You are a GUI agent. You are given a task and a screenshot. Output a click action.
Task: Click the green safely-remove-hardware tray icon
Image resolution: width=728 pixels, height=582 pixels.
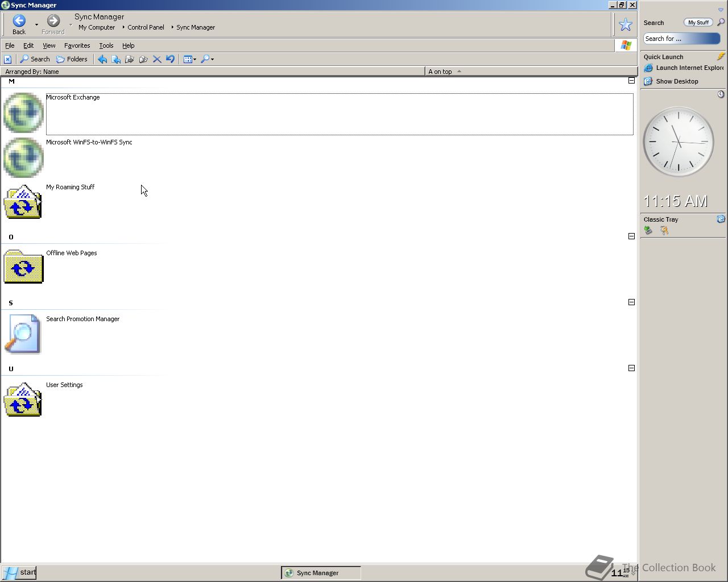click(x=648, y=230)
